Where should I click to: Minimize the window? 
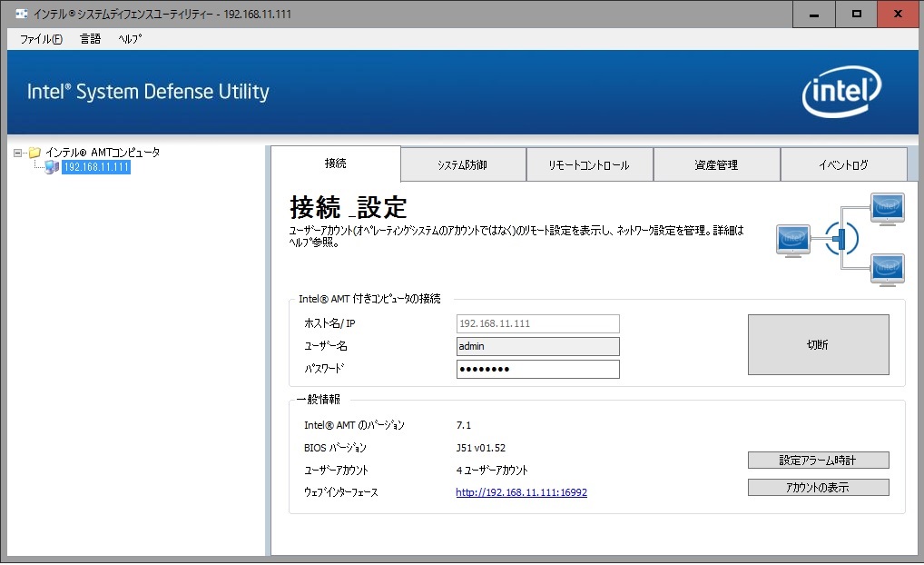[814, 15]
